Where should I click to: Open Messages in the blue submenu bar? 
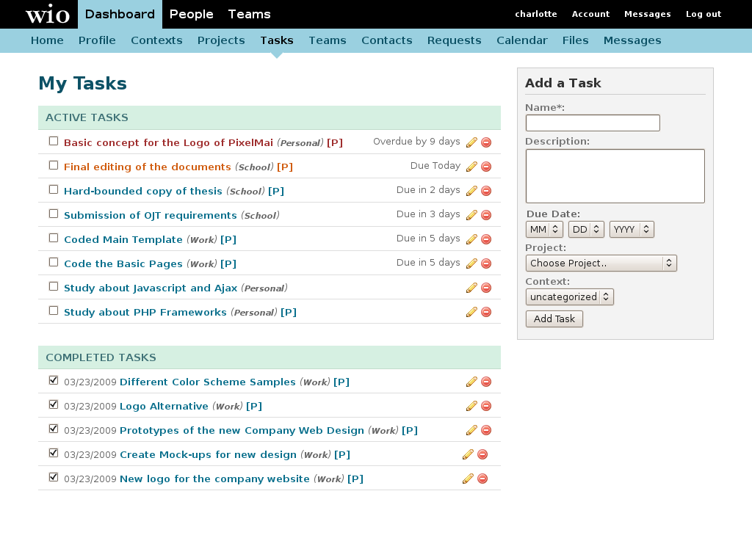point(632,40)
